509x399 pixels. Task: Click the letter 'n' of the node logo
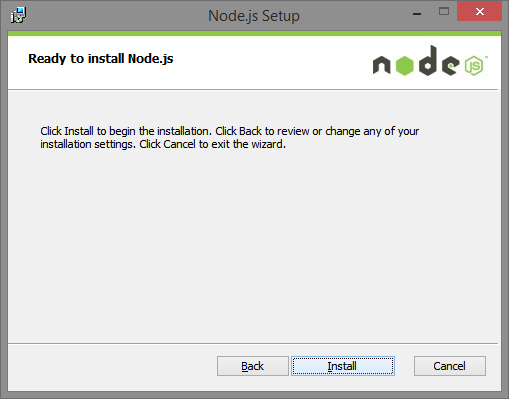382,65
